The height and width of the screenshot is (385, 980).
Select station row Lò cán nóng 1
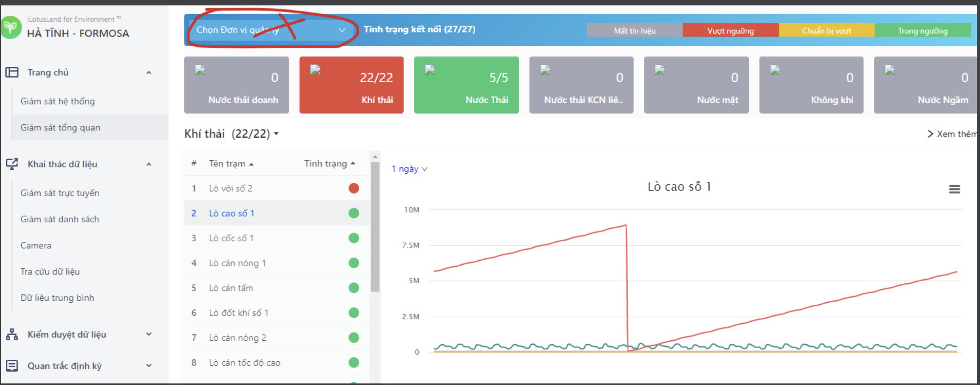click(277, 263)
